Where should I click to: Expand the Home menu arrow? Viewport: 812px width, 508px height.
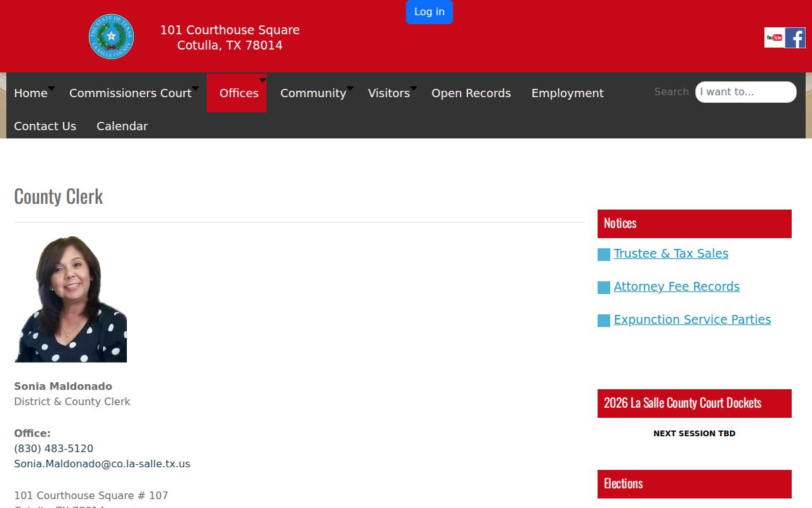51,88
